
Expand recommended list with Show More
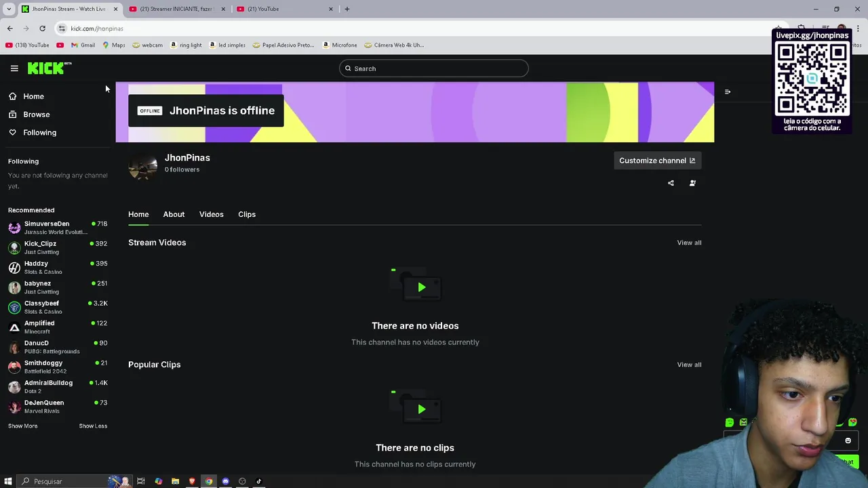22,426
